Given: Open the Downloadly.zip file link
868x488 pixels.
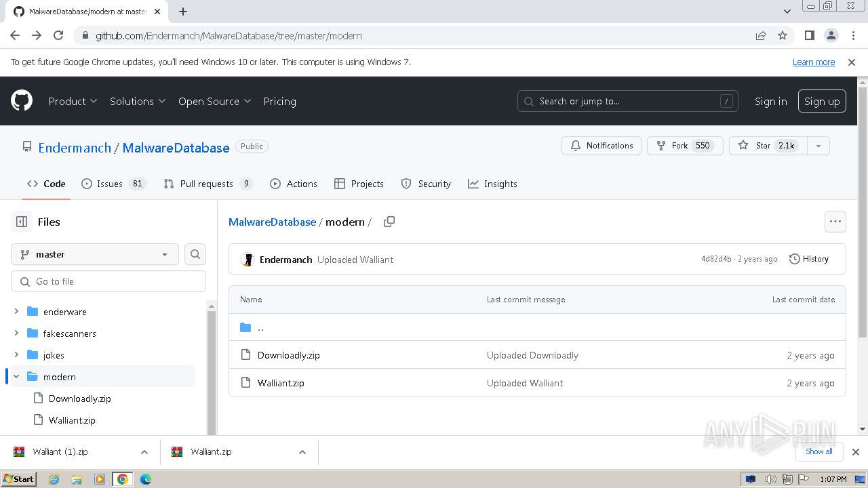Looking at the screenshot, I should (288, 355).
